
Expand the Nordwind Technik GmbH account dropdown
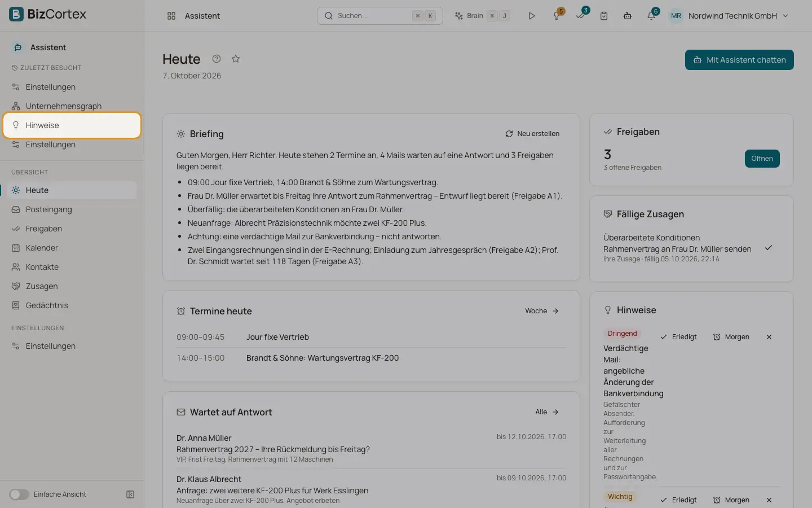(729, 16)
